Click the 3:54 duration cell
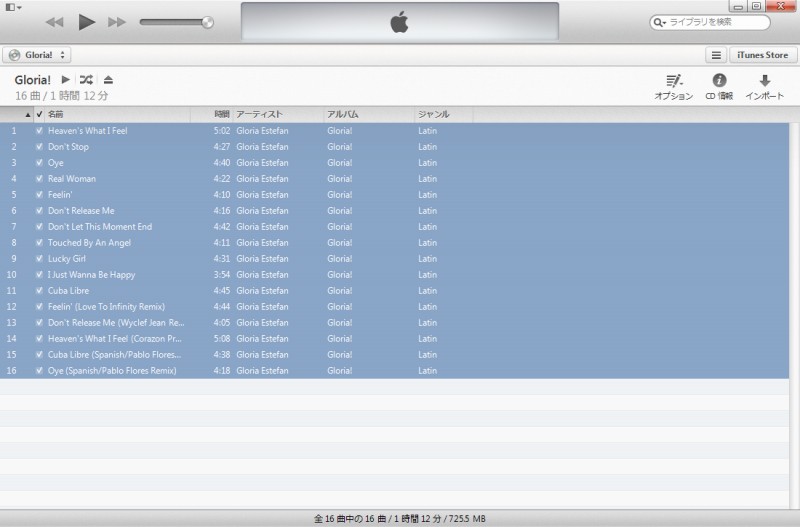The width and height of the screenshot is (800, 527). pos(222,274)
